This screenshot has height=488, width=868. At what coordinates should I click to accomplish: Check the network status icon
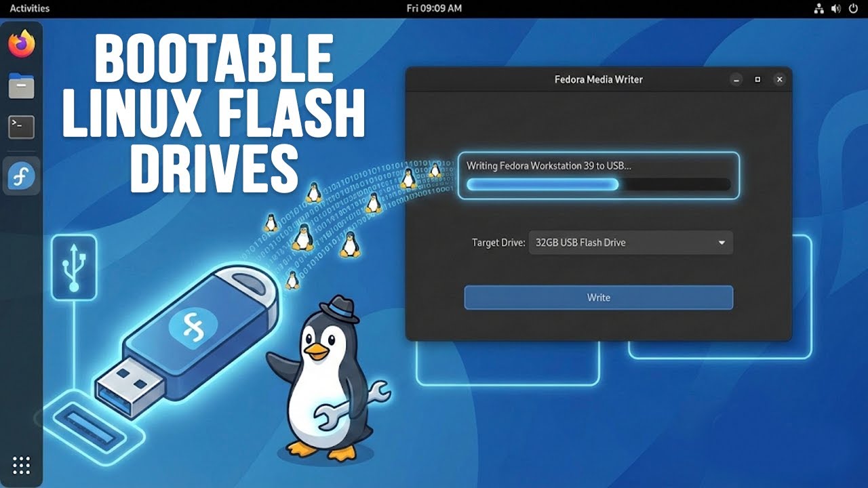[818, 8]
